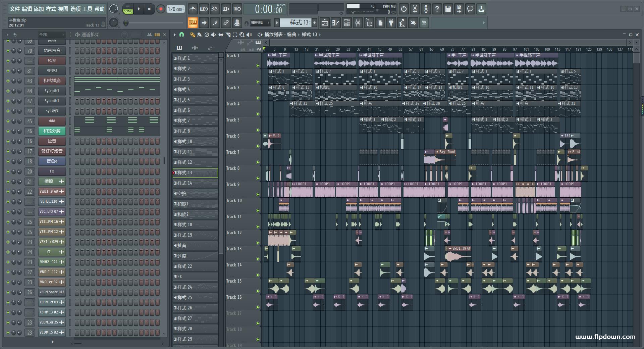Screen dimensions: 644x349
Task: Toggle green mute LED of channel FX
Action: pyautogui.click(x=8, y=171)
